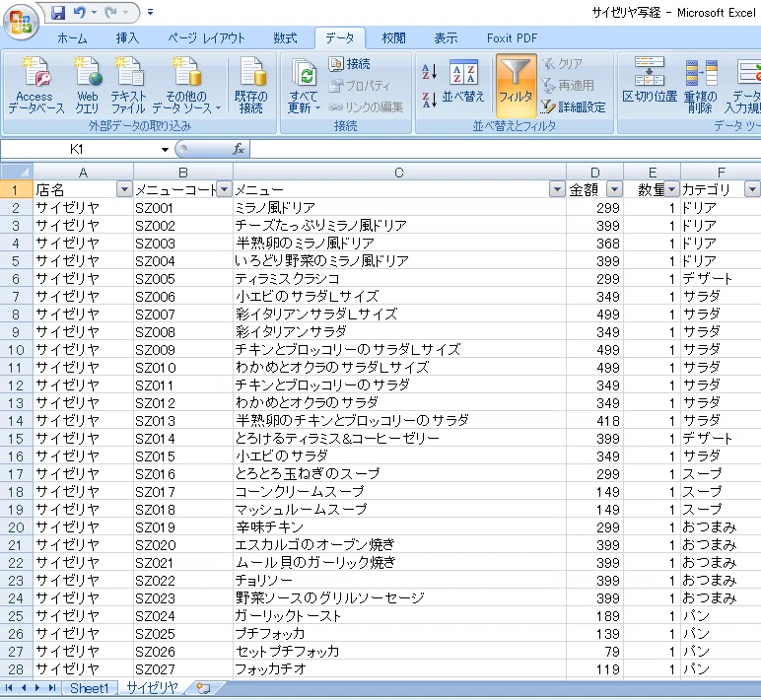Open その他のデータソース dropdown
Viewport: 761px width, 700px height.
(186, 86)
